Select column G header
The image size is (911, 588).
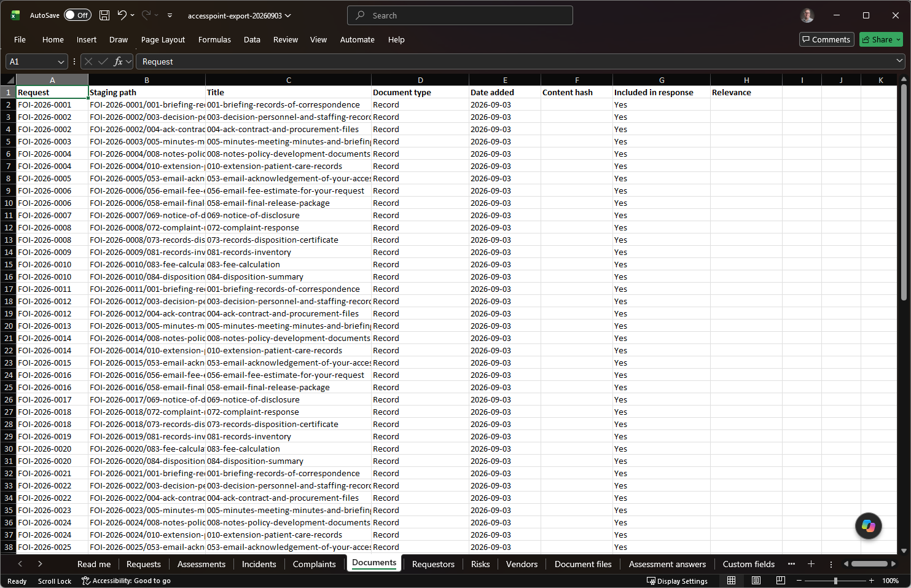(x=662, y=80)
